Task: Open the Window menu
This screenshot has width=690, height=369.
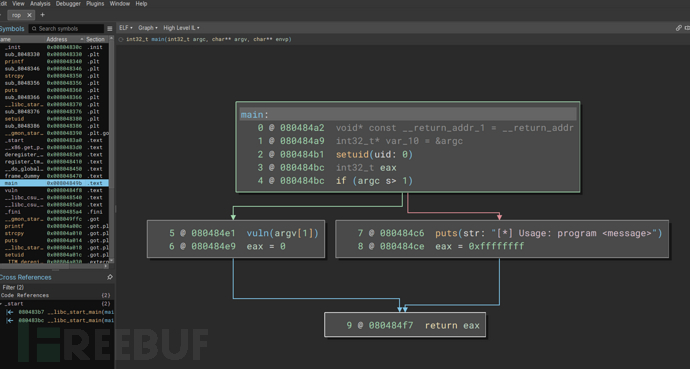Action: click(x=119, y=4)
